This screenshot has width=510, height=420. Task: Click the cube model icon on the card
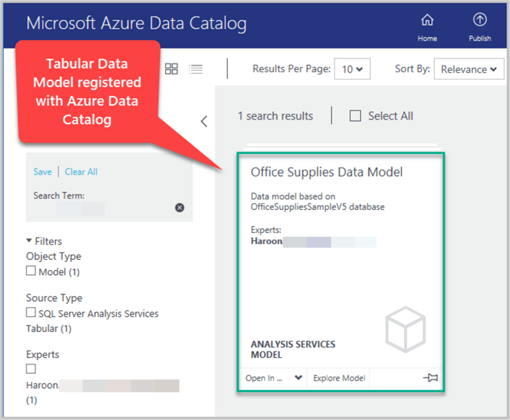(x=405, y=329)
